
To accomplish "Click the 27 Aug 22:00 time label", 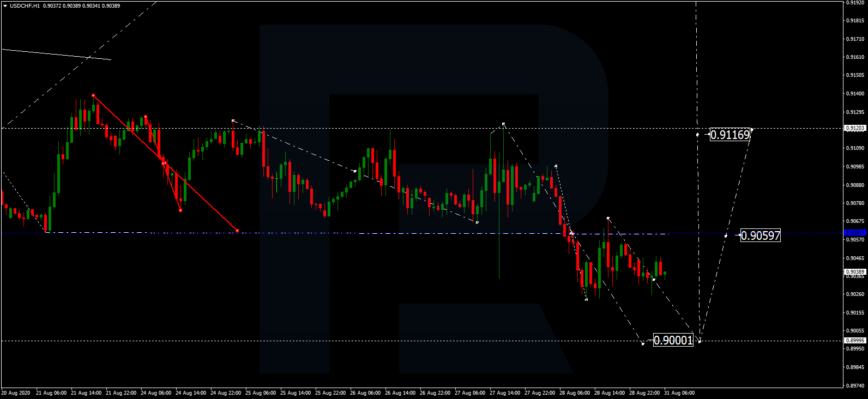I will (540, 393).
